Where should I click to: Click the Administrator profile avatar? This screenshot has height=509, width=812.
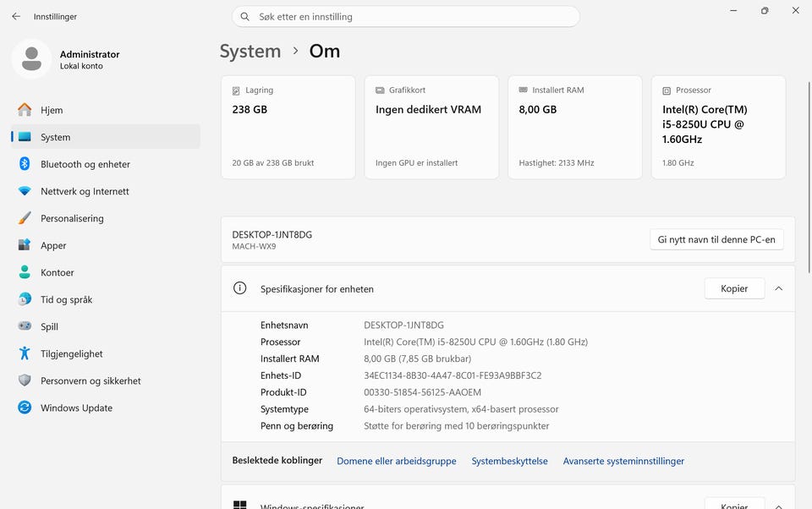pos(31,58)
